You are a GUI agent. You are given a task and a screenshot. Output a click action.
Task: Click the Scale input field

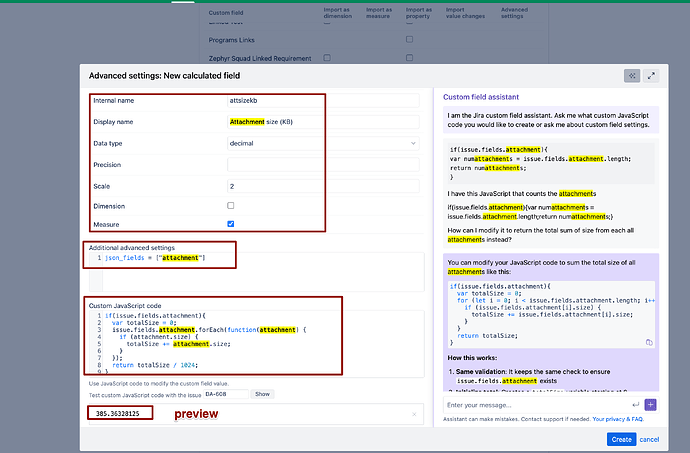point(323,186)
